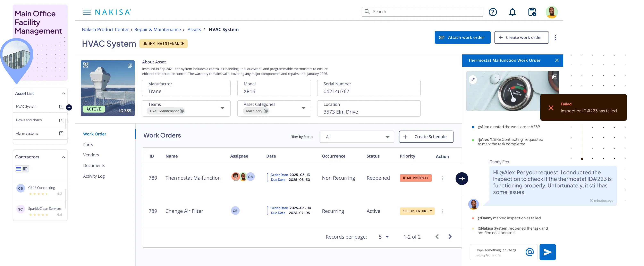Send the message with paper plane button
The image size is (644, 266).
point(547,252)
